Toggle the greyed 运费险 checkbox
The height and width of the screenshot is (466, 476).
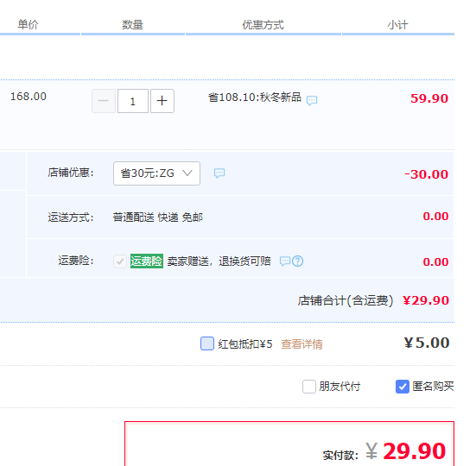(120, 261)
